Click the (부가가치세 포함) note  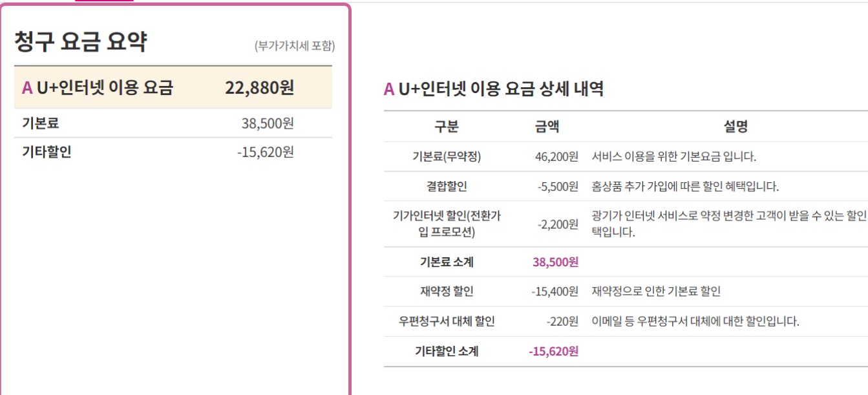294,46
